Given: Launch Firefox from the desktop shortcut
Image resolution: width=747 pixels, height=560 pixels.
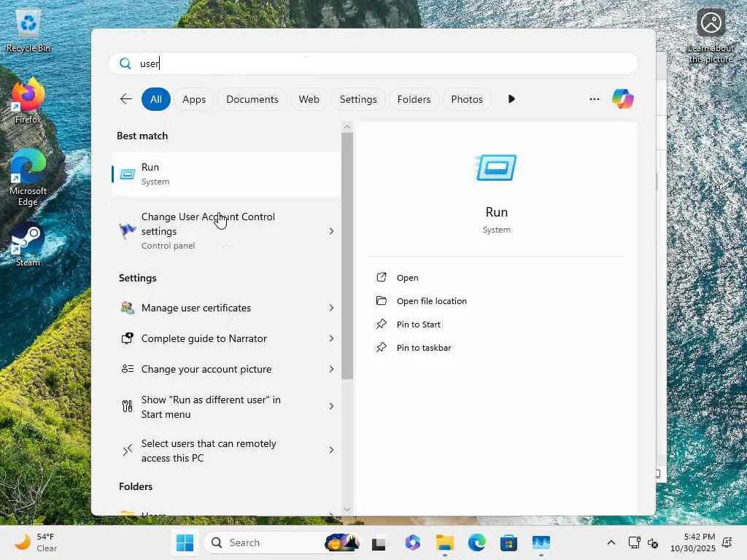Looking at the screenshot, I should [x=28, y=101].
